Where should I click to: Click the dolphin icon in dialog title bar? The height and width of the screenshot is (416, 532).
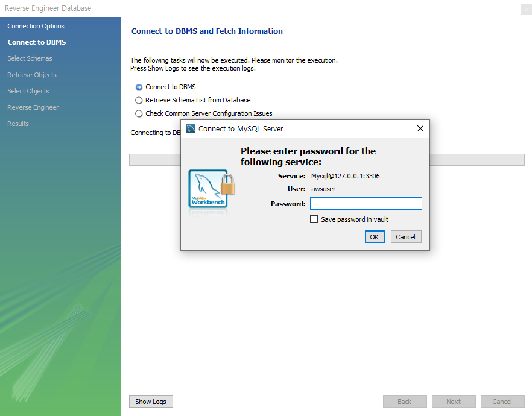coord(191,128)
